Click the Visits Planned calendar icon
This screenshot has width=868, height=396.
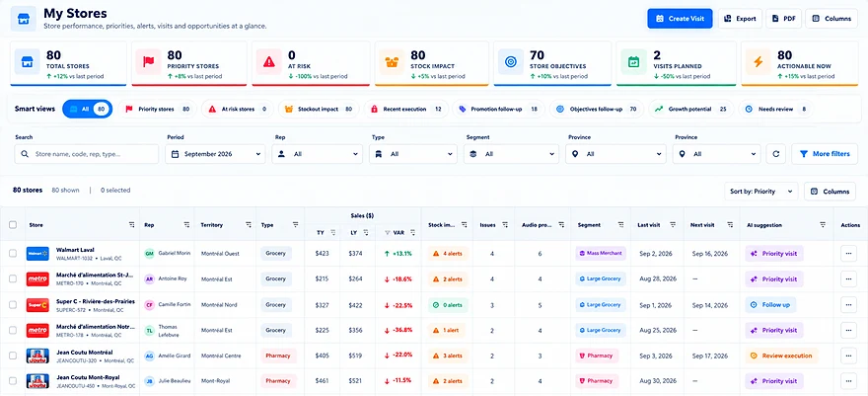[x=633, y=61]
